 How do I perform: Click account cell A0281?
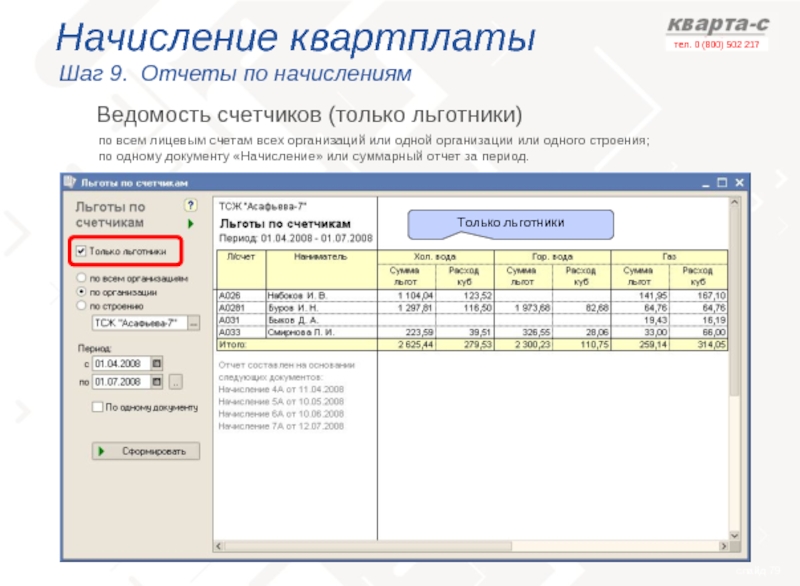(x=241, y=308)
